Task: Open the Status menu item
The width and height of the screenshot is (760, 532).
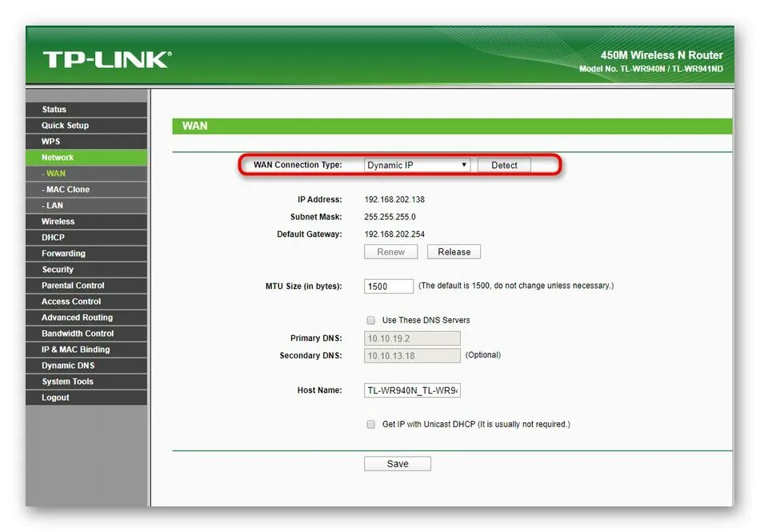Action: (86, 110)
